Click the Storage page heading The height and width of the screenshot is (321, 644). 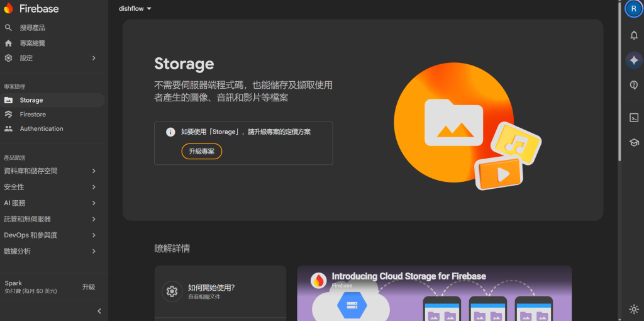[x=184, y=64]
